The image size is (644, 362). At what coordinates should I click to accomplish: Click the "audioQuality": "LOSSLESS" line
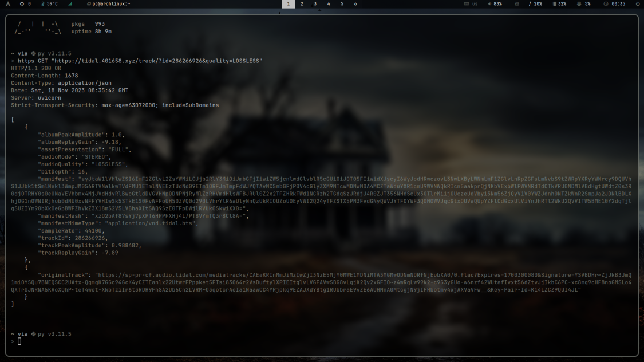(83, 164)
